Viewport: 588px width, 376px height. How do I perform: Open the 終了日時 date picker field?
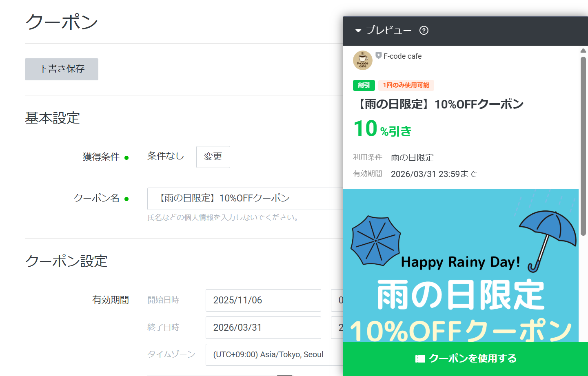(263, 328)
